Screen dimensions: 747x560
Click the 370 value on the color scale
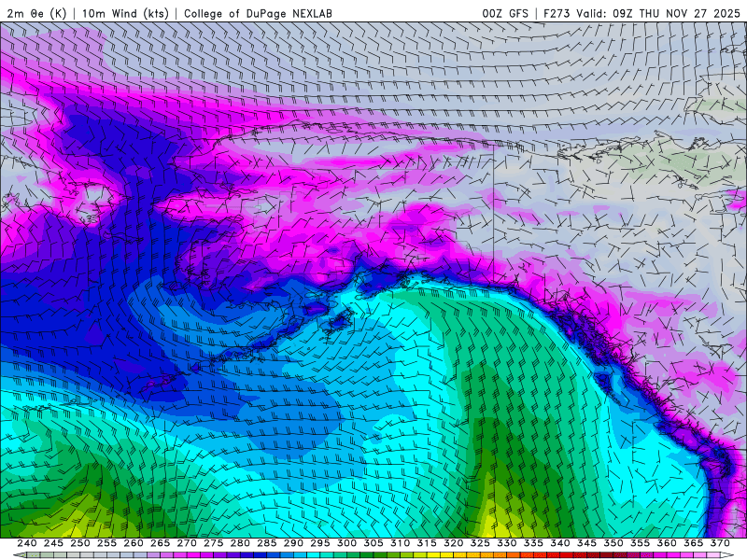tap(720, 543)
